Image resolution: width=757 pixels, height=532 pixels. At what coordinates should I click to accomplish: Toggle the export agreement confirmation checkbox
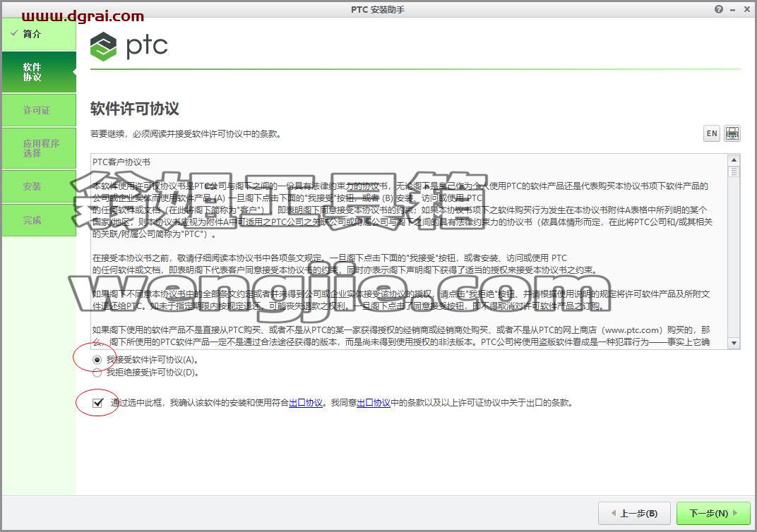[x=98, y=403]
